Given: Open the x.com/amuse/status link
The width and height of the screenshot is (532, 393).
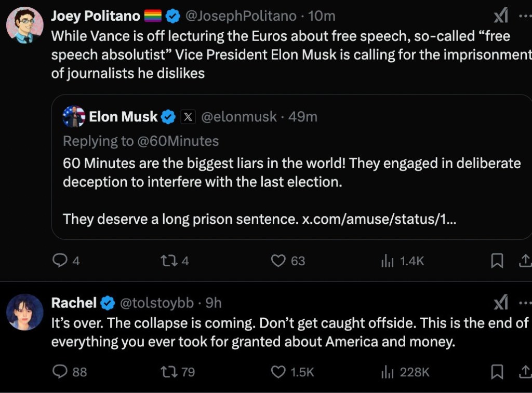Looking at the screenshot, I should coord(379,219).
